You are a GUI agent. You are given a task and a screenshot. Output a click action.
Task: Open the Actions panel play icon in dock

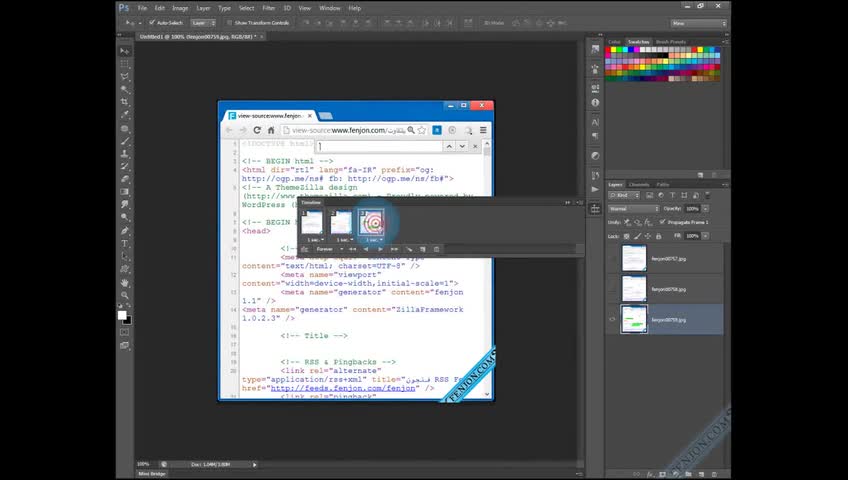(595, 189)
